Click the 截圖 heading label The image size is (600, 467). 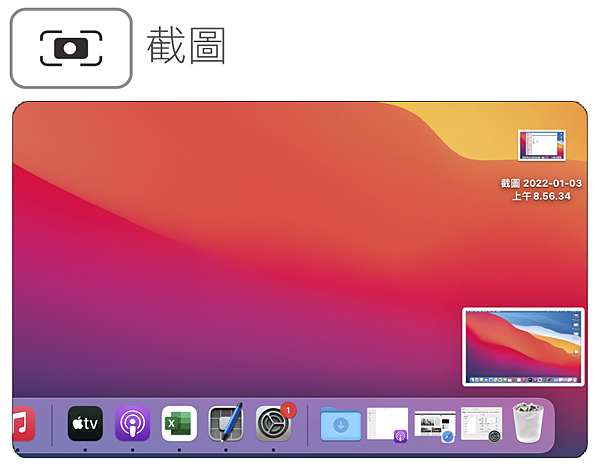point(186,46)
